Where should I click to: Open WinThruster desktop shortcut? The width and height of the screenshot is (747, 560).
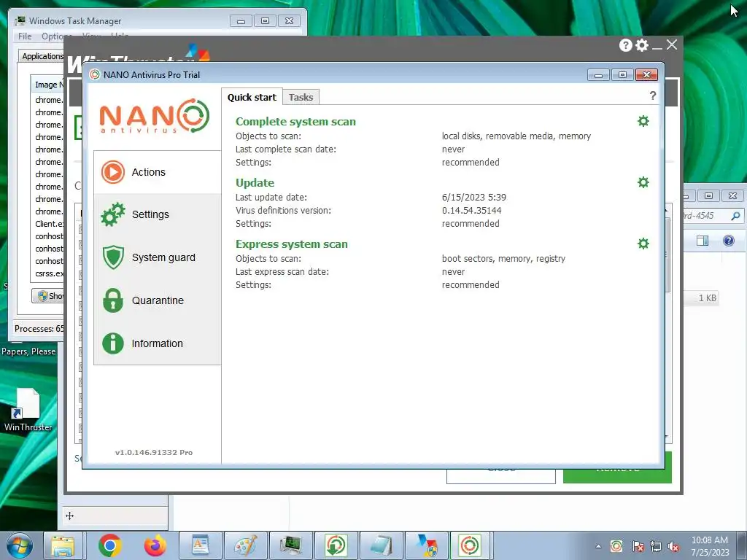pyautogui.click(x=28, y=410)
